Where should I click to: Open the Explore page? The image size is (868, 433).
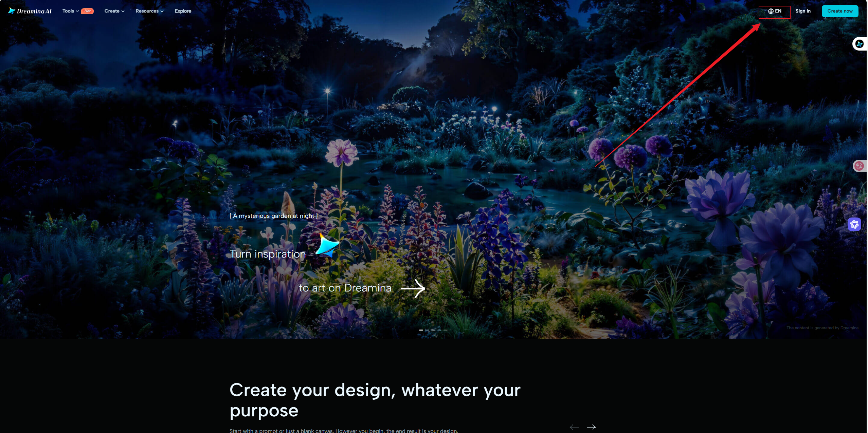pyautogui.click(x=183, y=11)
